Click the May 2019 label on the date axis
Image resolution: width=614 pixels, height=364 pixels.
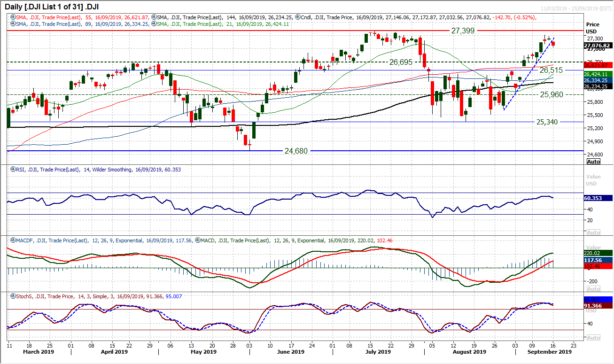pos(203,351)
